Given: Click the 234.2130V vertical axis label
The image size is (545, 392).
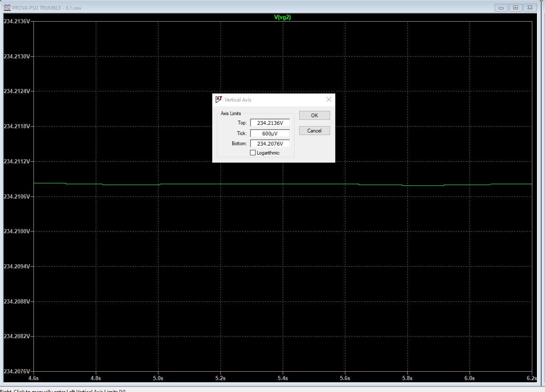Looking at the screenshot, I should [x=17, y=56].
